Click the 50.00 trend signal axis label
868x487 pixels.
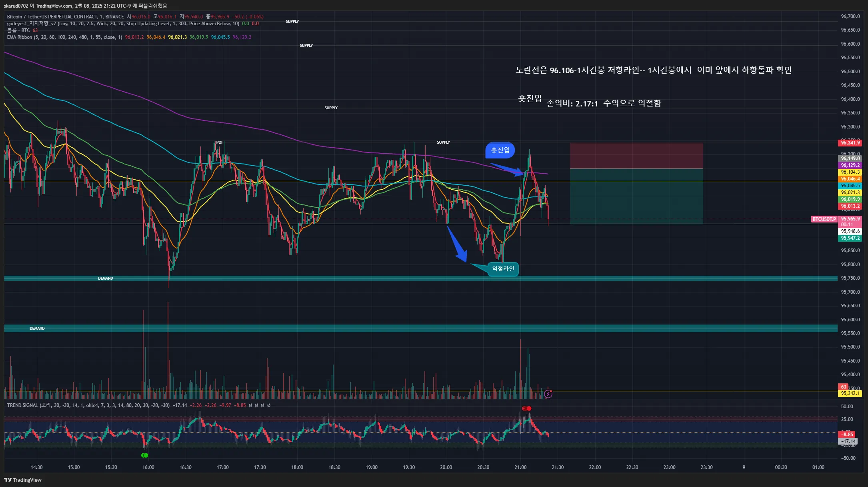pos(847,407)
